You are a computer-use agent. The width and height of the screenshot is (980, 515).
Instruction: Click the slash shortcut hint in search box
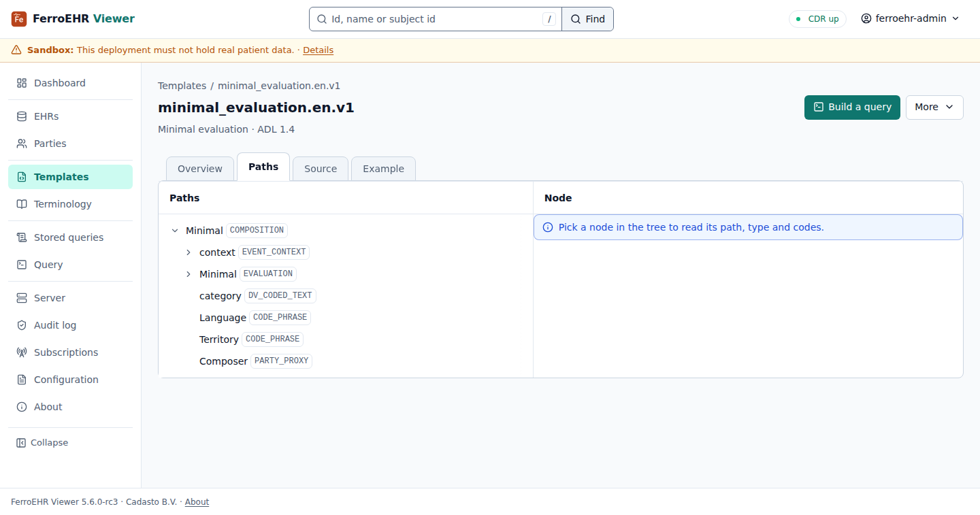point(550,19)
